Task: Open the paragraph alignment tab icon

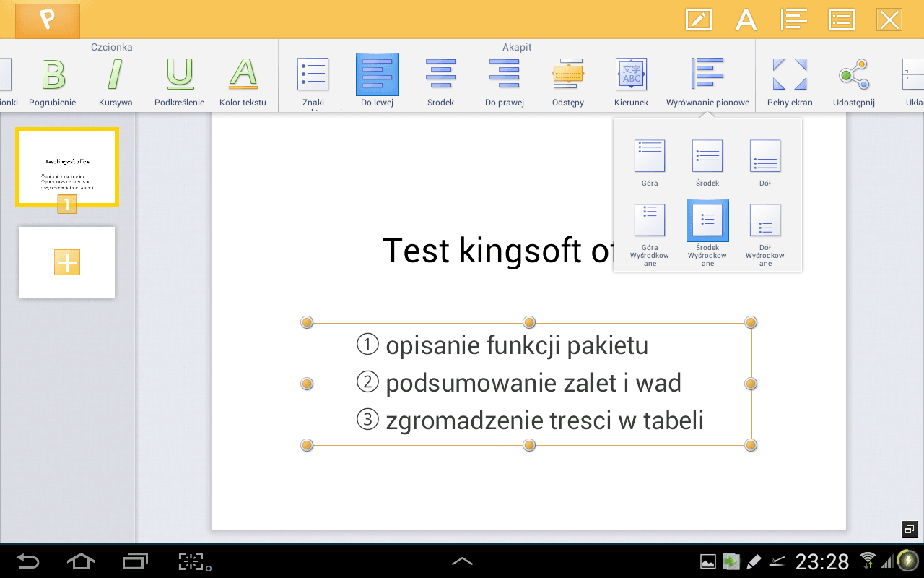Action: pyautogui.click(x=793, y=20)
